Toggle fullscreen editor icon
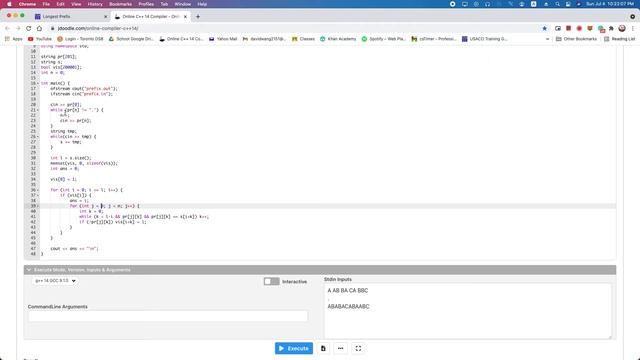This screenshot has height=360, width=640. [x=358, y=348]
